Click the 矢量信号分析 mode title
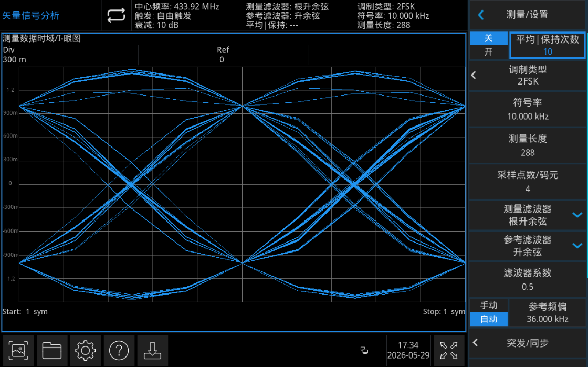The width and height of the screenshot is (588, 368). pos(31,15)
